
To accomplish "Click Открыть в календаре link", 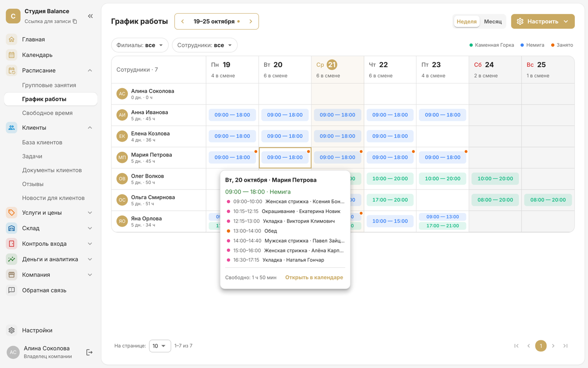I will pos(314,277).
